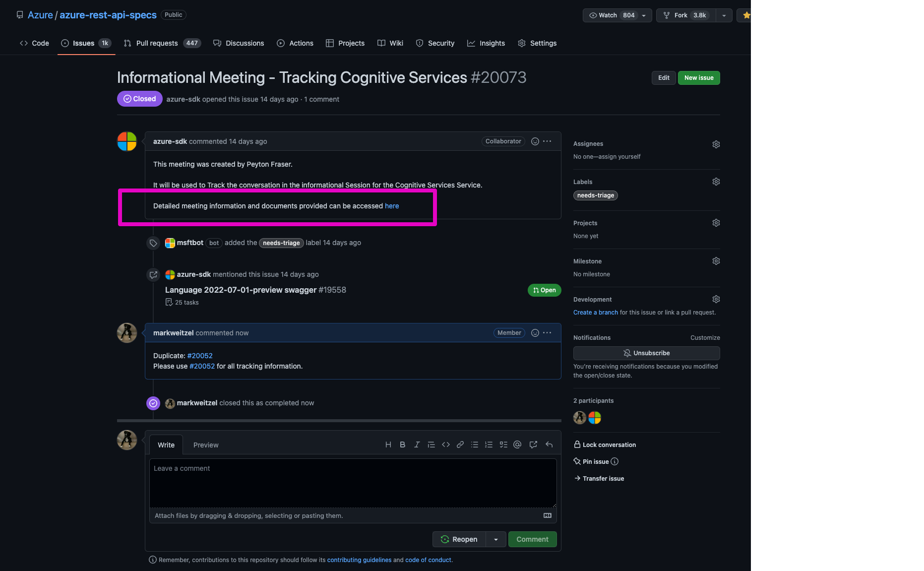Click the Edit title button
Viewport: 924px width, 571px height.
click(x=664, y=78)
